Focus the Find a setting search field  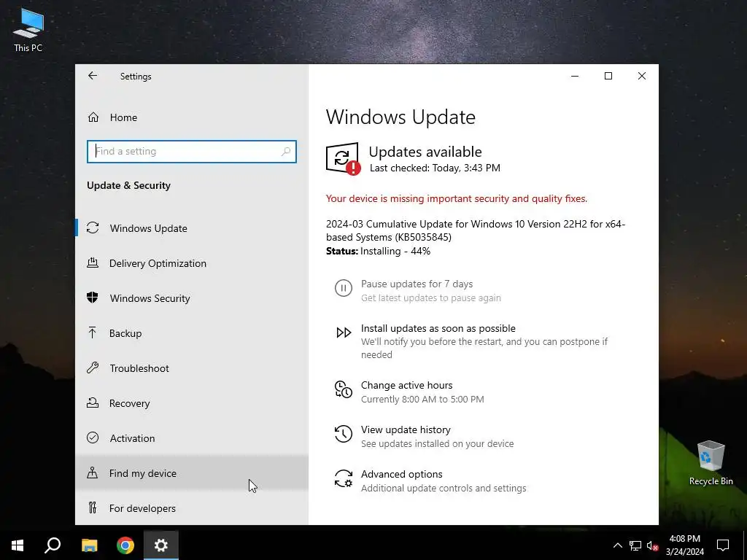tap(192, 152)
